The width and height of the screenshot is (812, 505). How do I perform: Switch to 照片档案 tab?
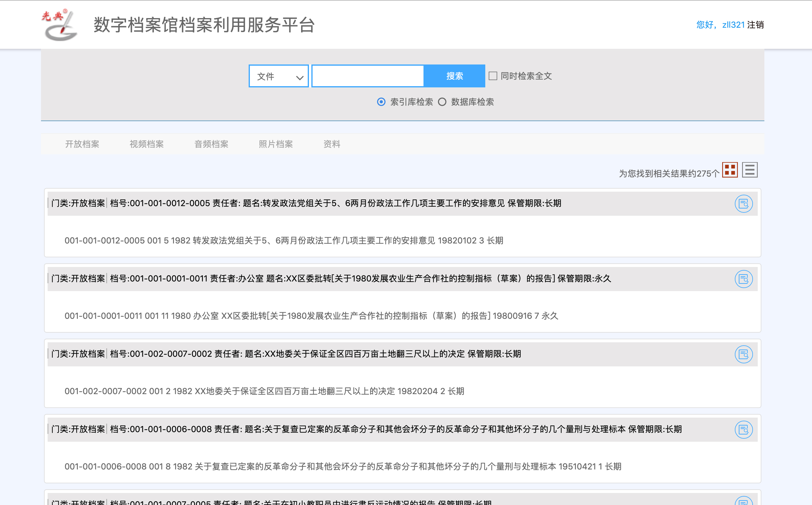pos(276,144)
